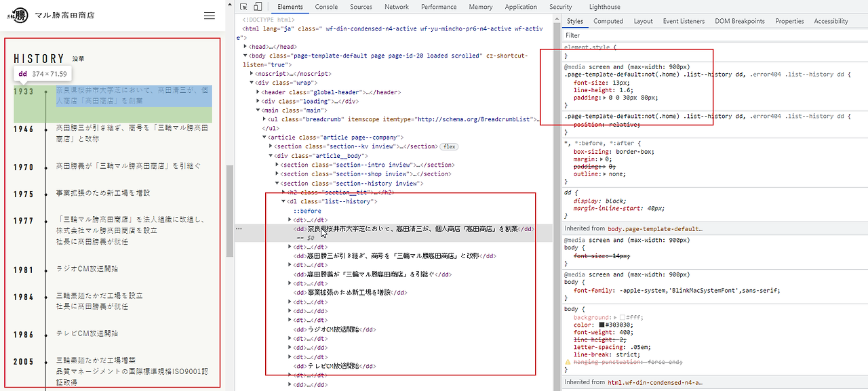
Task: Open the Application tab
Action: point(521,7)
